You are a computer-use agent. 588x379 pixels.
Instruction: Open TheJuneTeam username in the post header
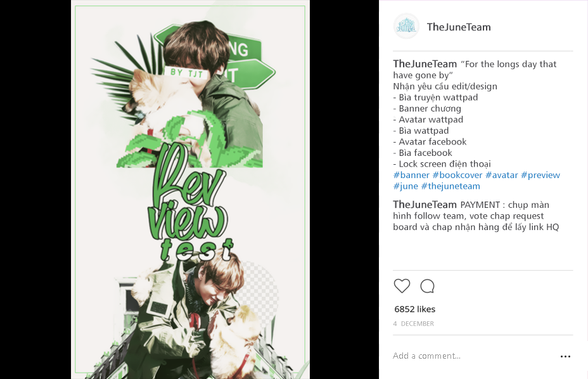click(459, 27)
